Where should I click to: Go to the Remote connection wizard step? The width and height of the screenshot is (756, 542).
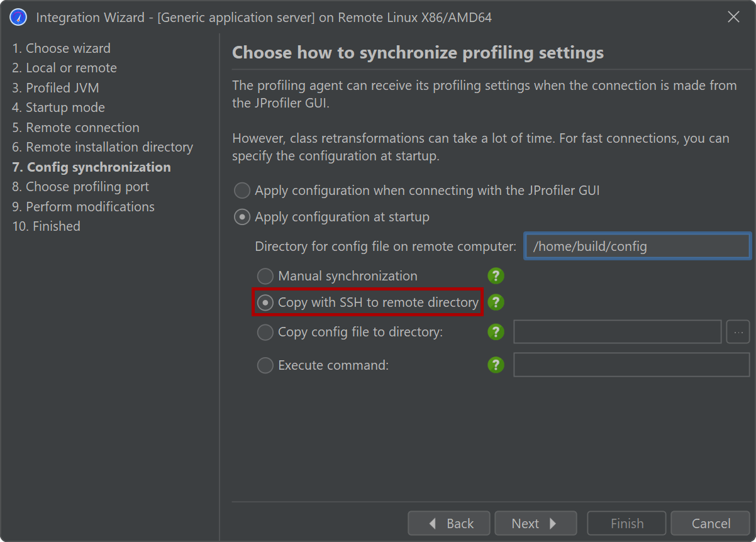point(75,128)
